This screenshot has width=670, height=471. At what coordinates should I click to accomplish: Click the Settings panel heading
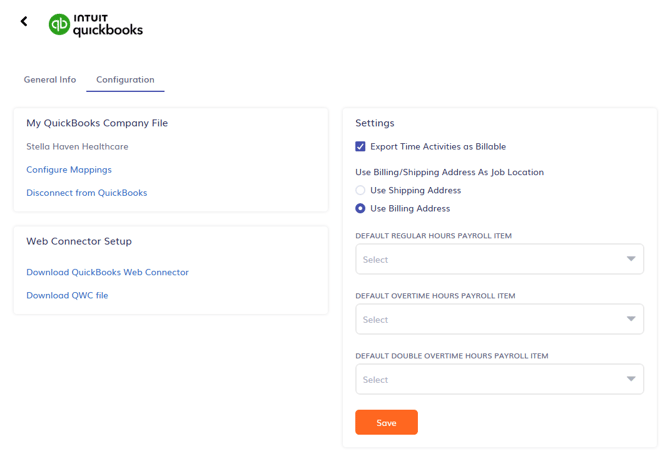tap(375, 123)
